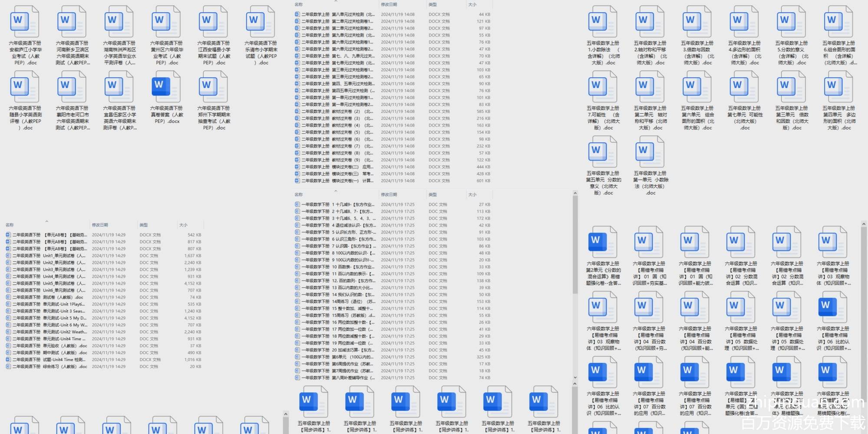This screenshot has width=868, height=434.
Task: Select 五年级数学上册 1.小数除法 Word document icon
Action: pos(603,22)
